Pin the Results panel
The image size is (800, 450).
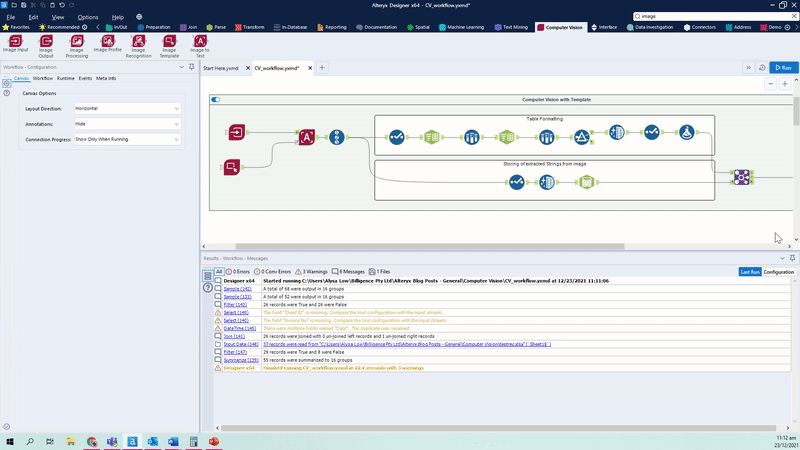(x=792, y=258)
